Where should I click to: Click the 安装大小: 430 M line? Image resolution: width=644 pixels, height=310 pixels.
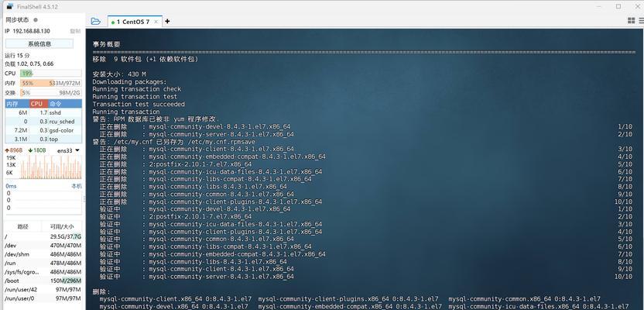(119, 74)
